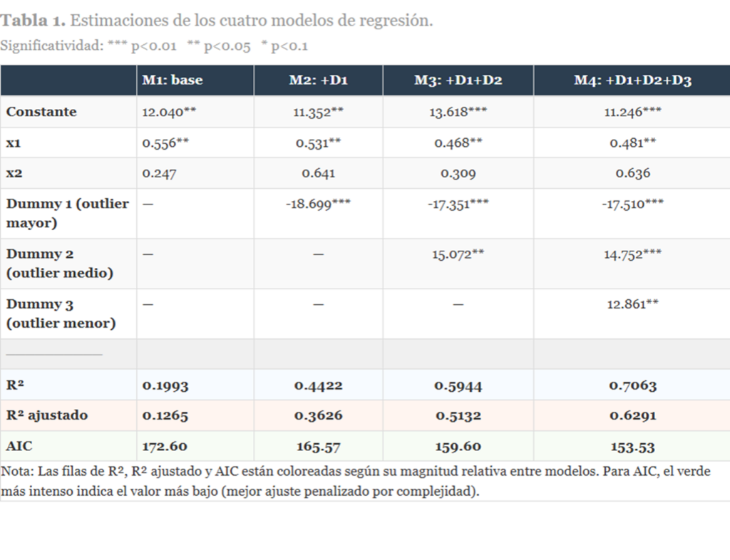730x560 pixels.
Task: Click the 12.861** coefficient in M4
Action: (632, 304)
